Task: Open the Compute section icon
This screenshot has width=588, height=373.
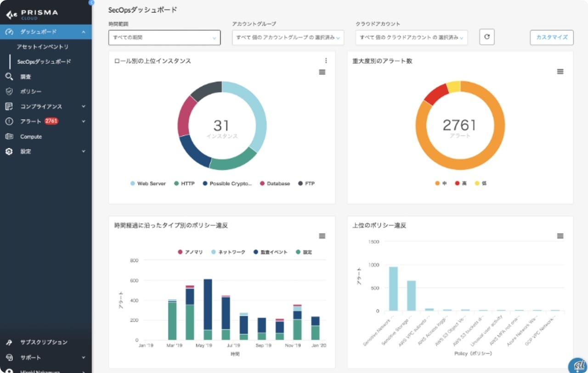Action: coord(9,137)
